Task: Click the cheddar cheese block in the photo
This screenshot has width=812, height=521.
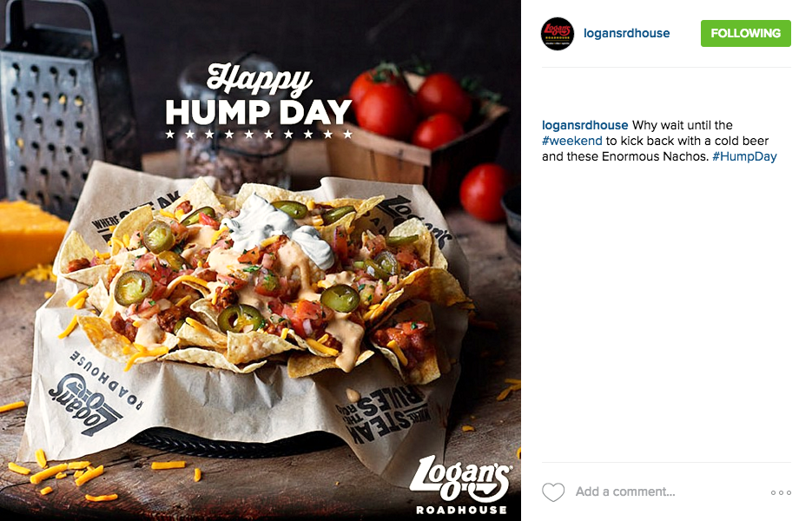Action: 29,240
